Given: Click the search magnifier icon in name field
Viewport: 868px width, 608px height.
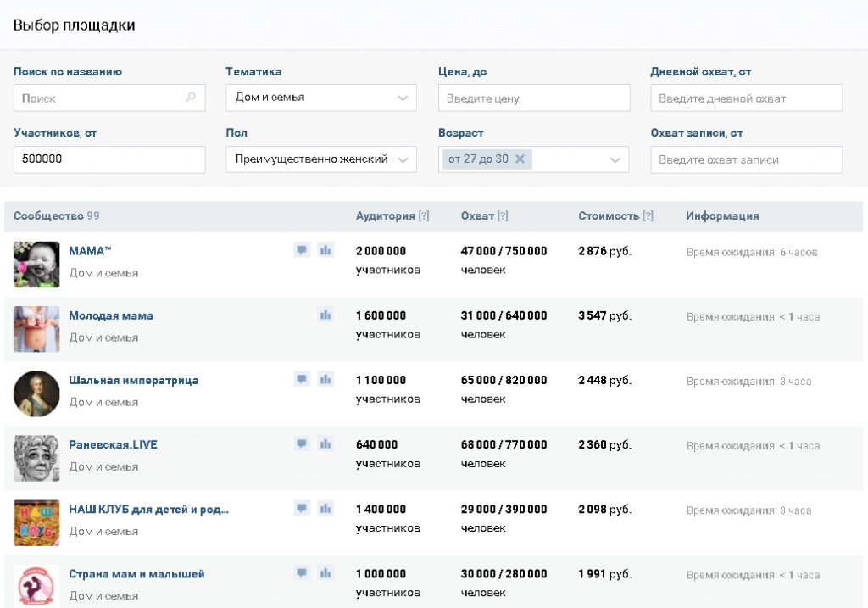Looking at the screenshot, I should pos(191,98).
